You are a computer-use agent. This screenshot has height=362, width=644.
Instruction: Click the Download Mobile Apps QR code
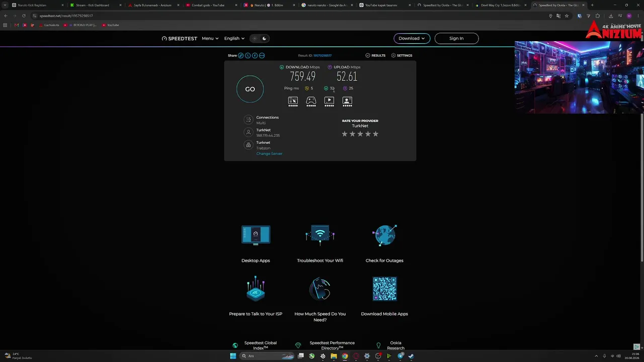coord(384,289)
